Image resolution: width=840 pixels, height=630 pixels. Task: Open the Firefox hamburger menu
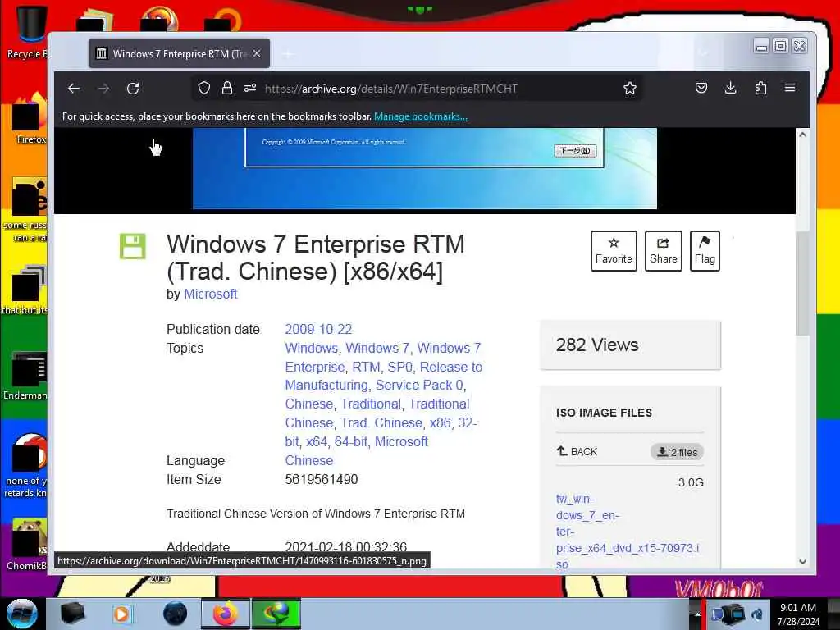tap(790, 88)
